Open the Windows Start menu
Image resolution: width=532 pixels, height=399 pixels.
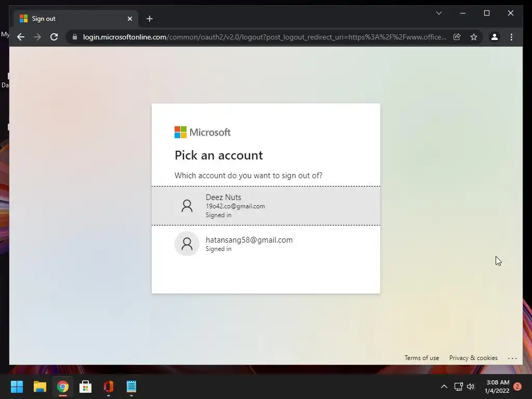coord(17,387)
